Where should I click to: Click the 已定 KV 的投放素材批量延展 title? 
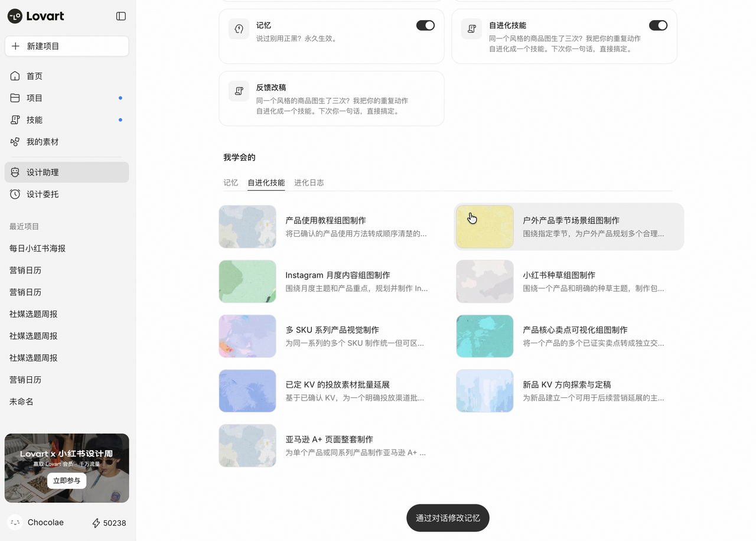[338, 384]
